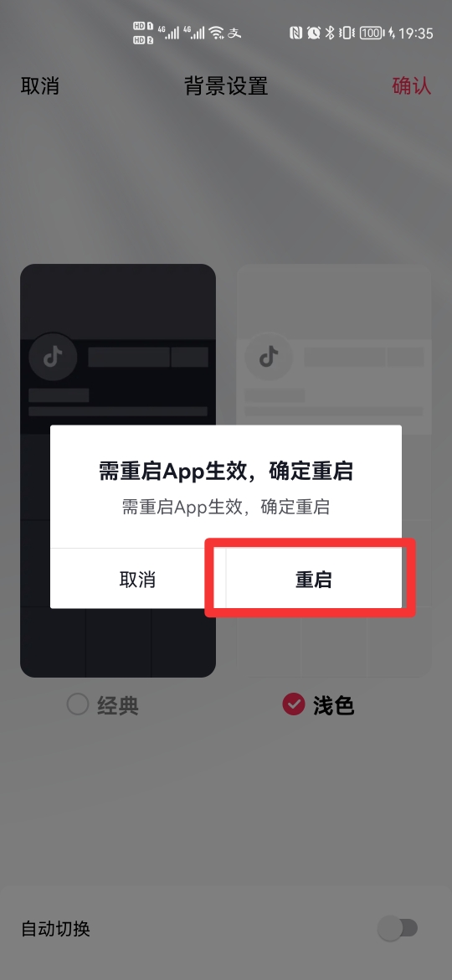Tap 确认 in the top right corner
452x980 pixels.
point(412,85)
